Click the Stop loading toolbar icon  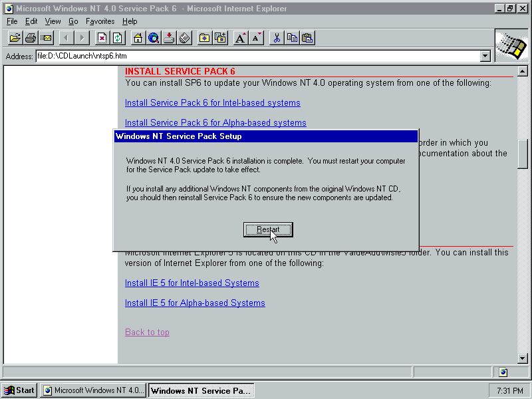point(102,38)
